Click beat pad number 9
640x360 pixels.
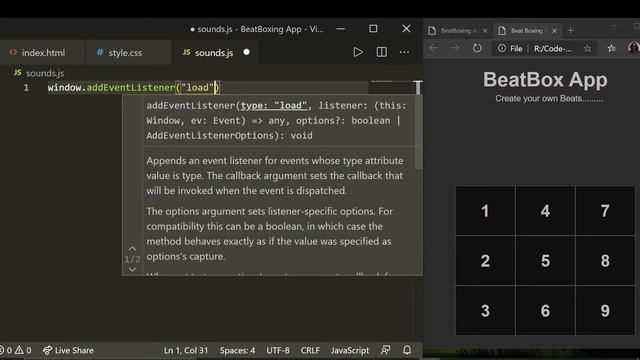605,311
